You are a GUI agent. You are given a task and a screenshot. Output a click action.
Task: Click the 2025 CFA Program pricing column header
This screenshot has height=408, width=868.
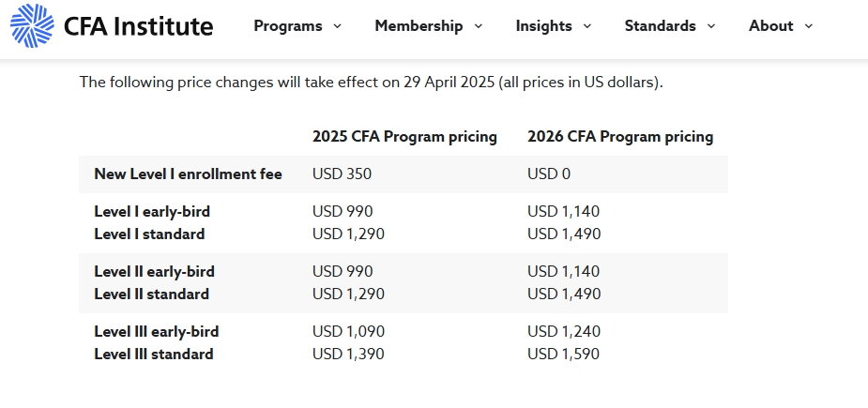(x=404, y=137)
